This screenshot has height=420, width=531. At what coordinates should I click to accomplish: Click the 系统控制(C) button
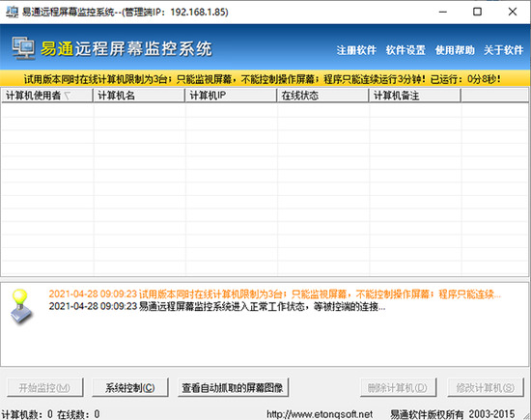click(x=130, y=387)
